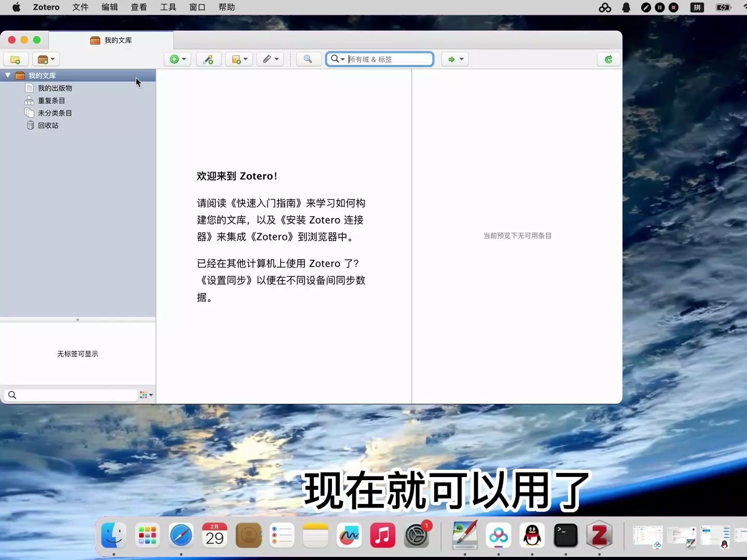The width and height of the screenshot is (747, 560).
Task: Open the tag selector actions menu
Action: [146, 395]
